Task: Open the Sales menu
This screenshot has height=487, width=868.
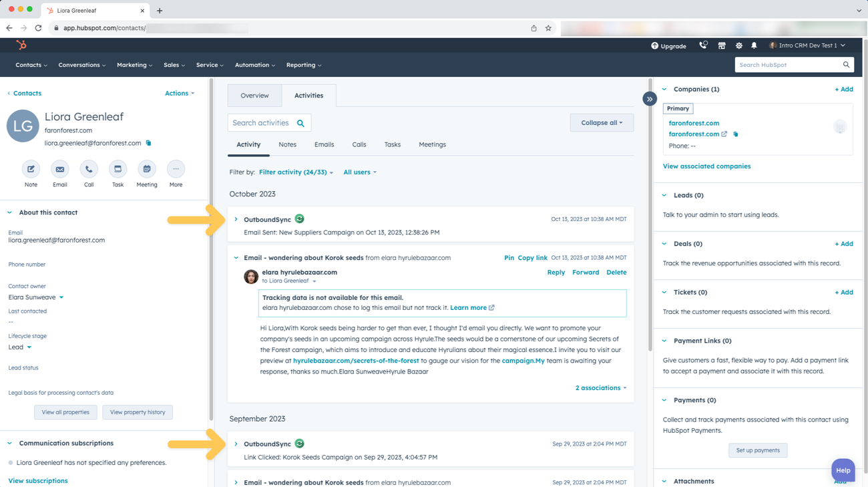Action: coord(174,65)
